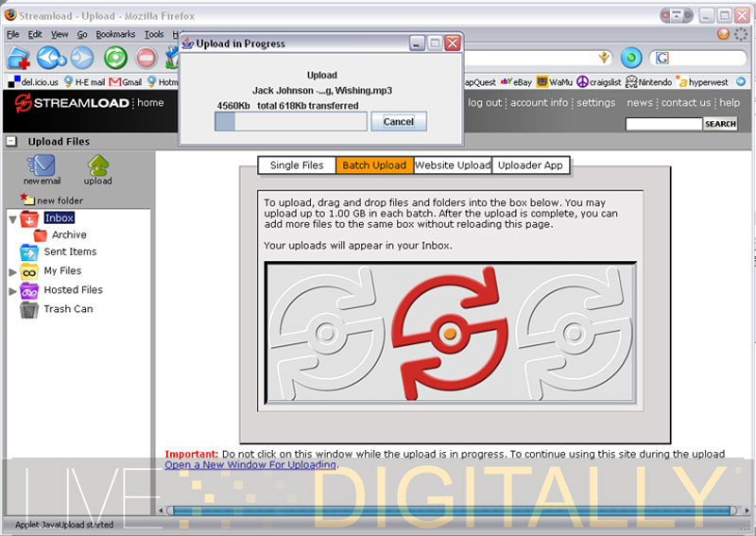Switch to the Website Upload tab

tap(453, 165)
